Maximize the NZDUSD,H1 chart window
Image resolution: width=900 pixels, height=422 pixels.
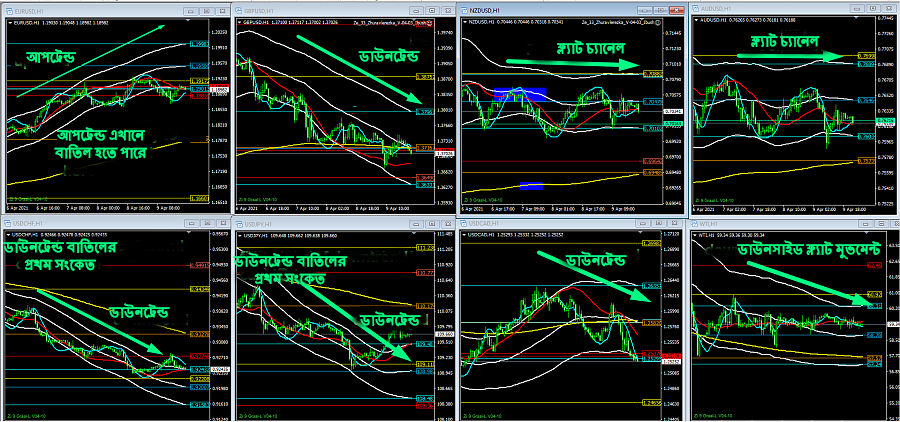point(661,10)
